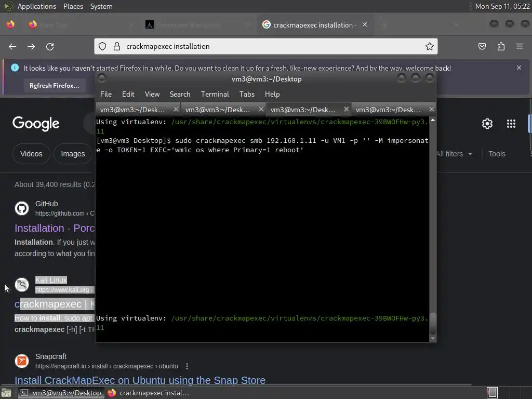Open the Save to Pocket icon
The width and height of the screenshot is (532, 399).
click(482, 46)
